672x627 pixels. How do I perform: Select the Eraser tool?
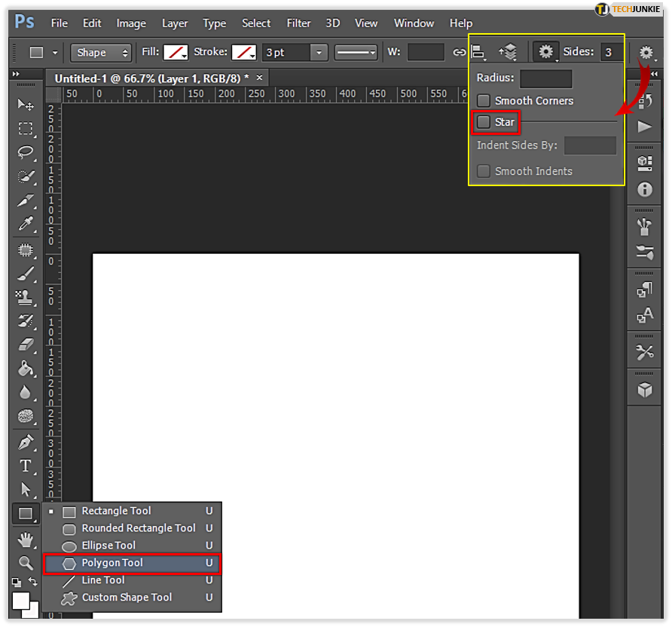[26, 344]
